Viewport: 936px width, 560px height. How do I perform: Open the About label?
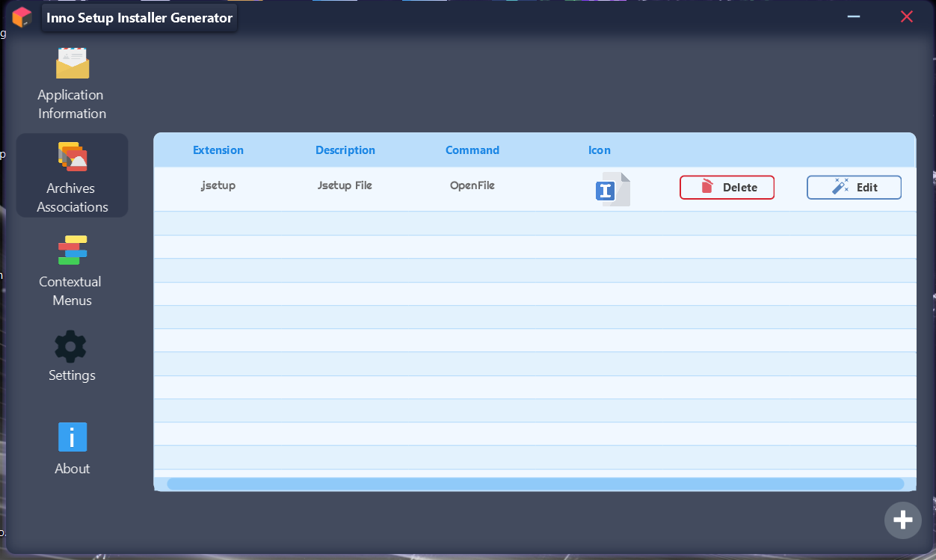(x=73, y=469)
